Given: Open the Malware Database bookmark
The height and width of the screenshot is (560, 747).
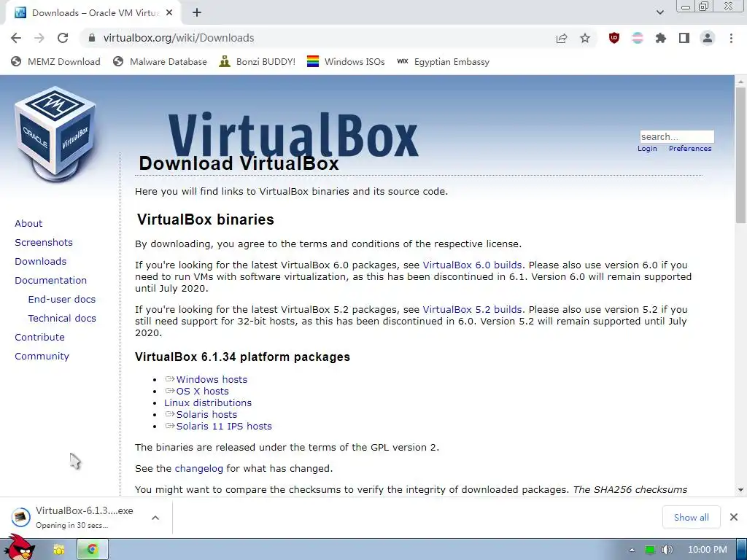Looking at the screenshot, I should (160, 62).
